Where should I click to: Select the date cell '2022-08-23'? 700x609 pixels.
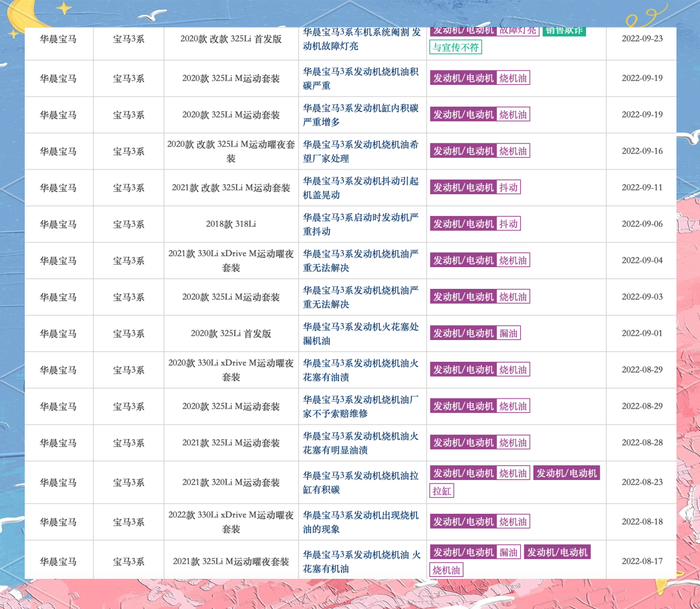642,482
